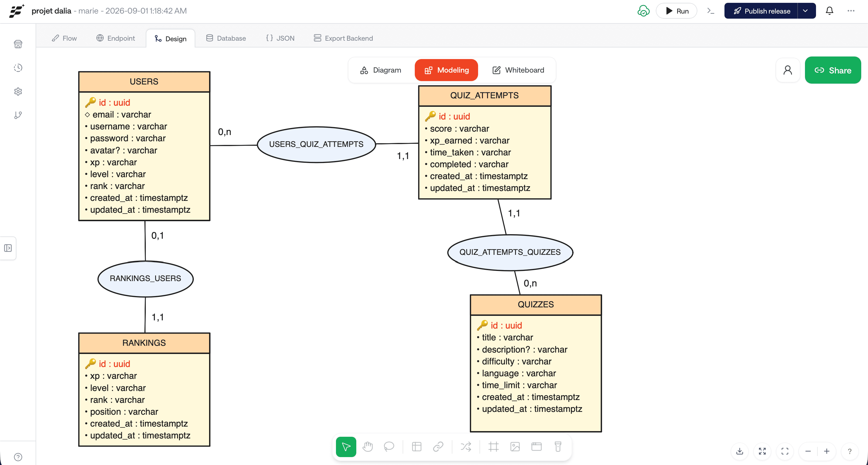Screen dimensions: 868x465
Task: Switch to Whiteboard view mode
Action: tap(518, 70)
